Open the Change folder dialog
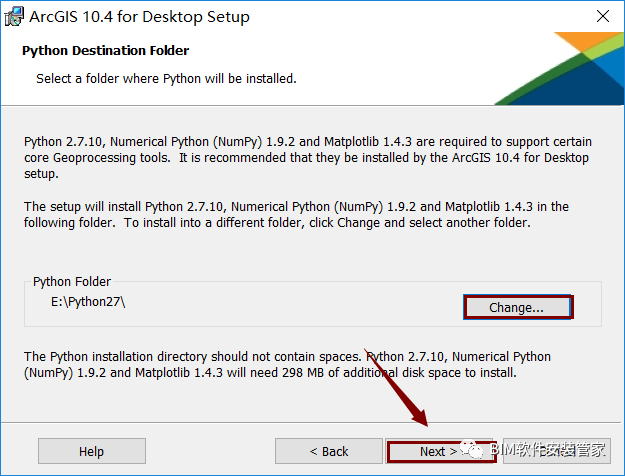625x476 pixels. point(518,307)
